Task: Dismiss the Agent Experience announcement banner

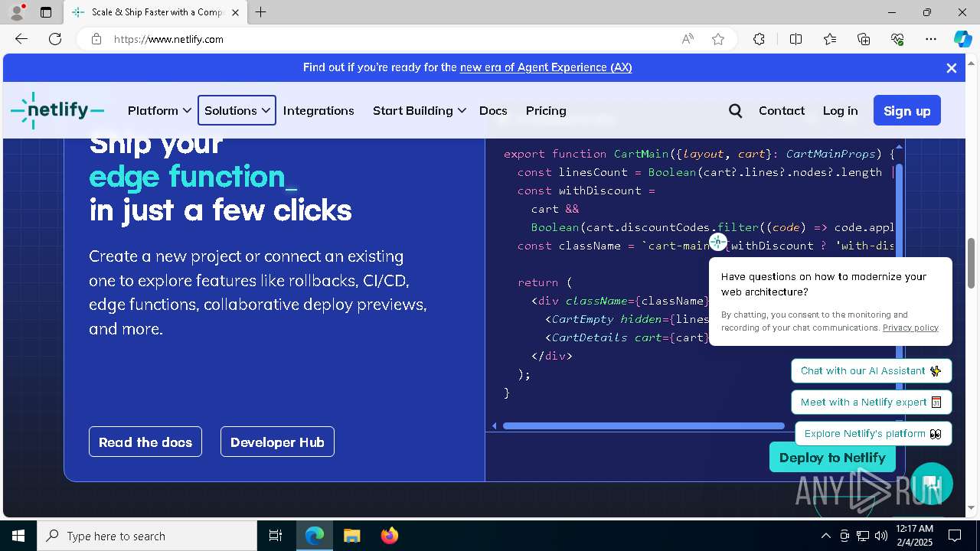Action: (x=952, y=68)
